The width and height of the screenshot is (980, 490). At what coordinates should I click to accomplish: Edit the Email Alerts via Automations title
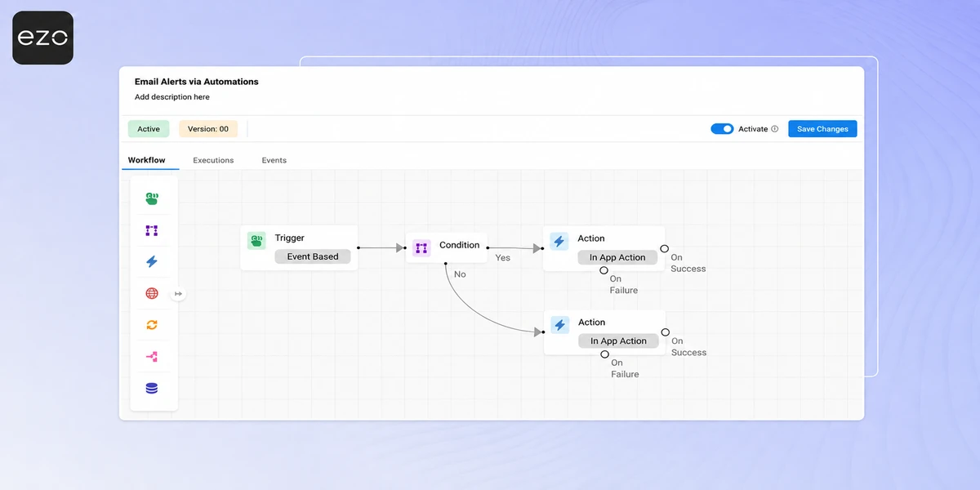[x=197, y=82]
